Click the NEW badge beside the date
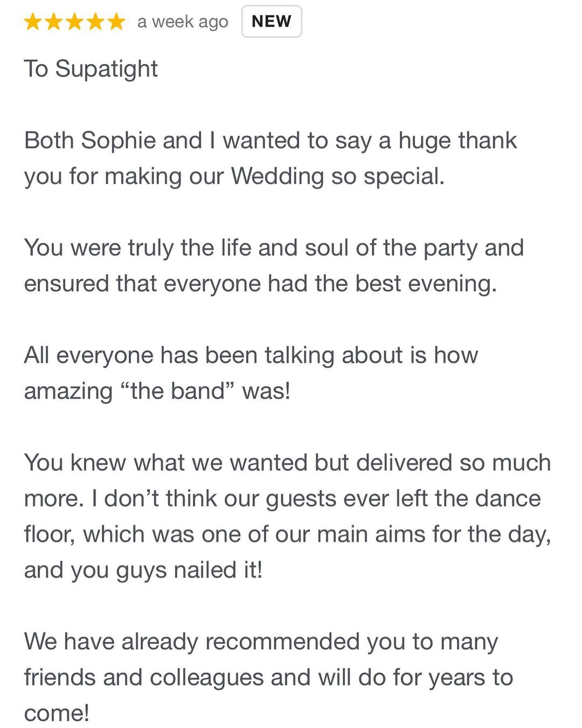This screenshot has width=582, height=728. coord(272,22)
